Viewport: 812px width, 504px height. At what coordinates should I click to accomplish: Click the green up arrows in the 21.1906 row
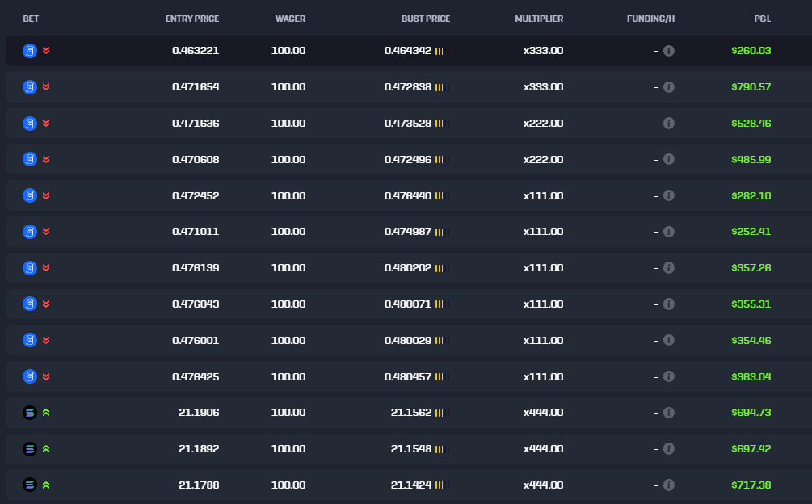pyautogui.click(x=46, y=413)
